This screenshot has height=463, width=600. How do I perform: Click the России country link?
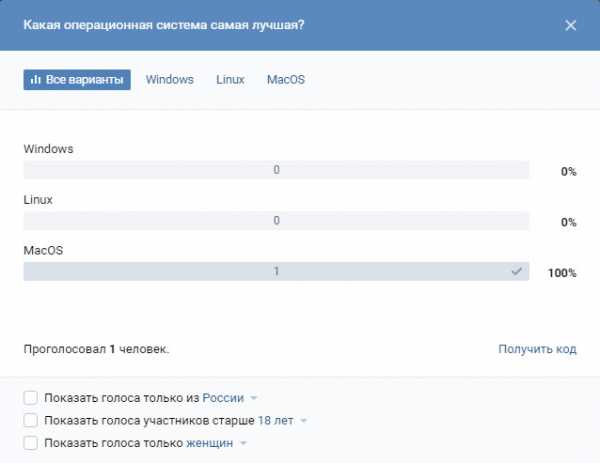(223, 398)
